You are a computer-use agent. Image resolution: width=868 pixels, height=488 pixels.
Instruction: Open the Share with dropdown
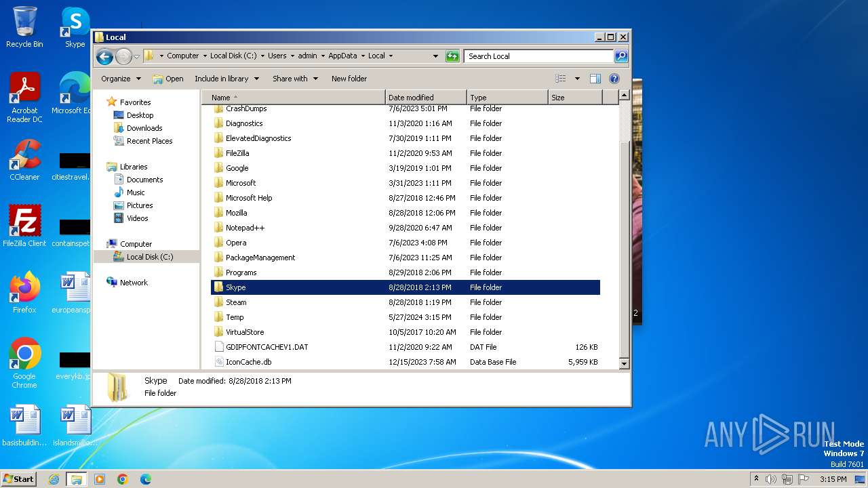pos(295,79)
